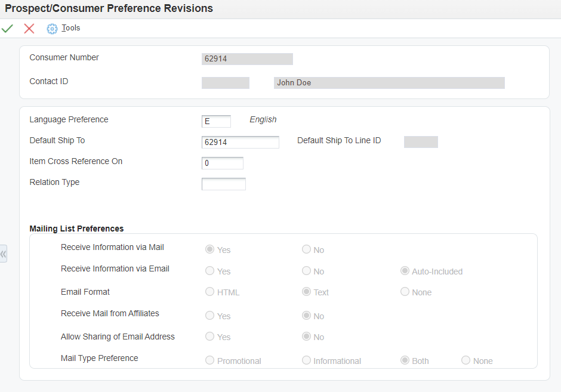Select No for Receive Information via Mail
Screen dimensions: 561x392
[306, 249]
